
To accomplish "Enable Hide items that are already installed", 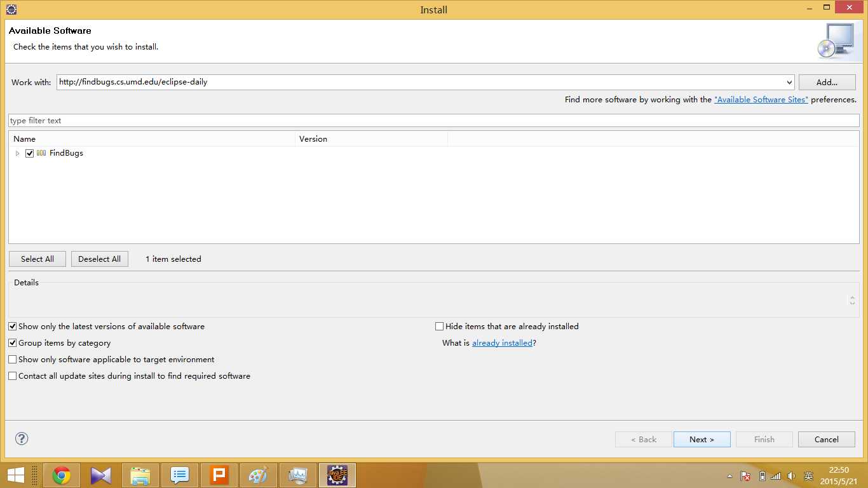I will [x=439, y=327].
